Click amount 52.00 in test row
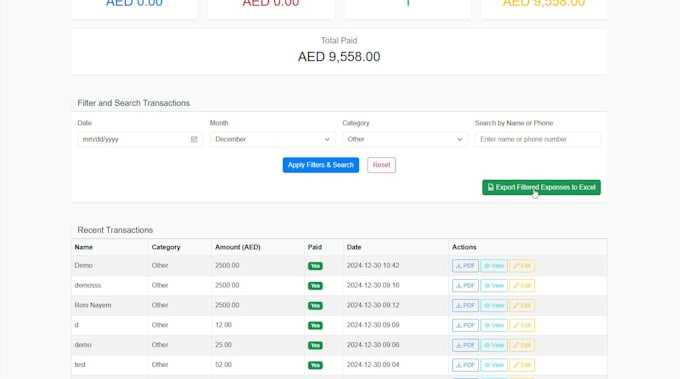Image resolution: width=680 pixels, height=379 pixels. (x=223, y=365)
